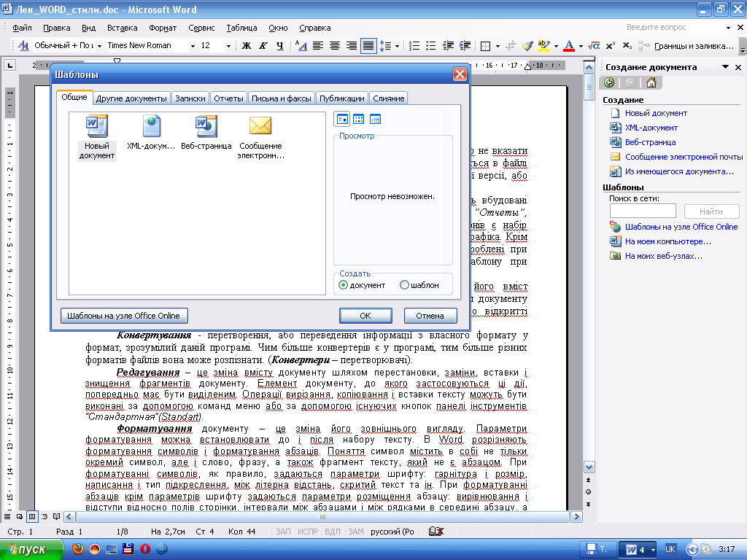Screen dimensions: 747x560
Task: Click the Поиск в сети input field
Action: [x=643, y=211]
